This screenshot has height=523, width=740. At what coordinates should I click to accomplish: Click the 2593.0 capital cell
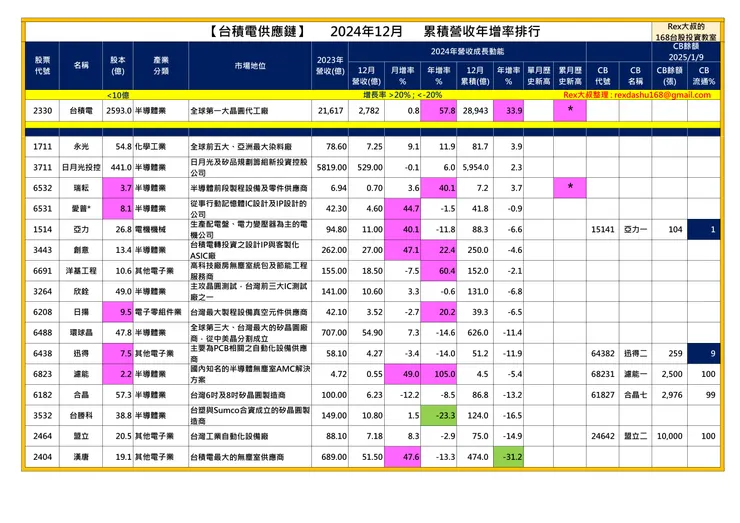click(118, 110)
